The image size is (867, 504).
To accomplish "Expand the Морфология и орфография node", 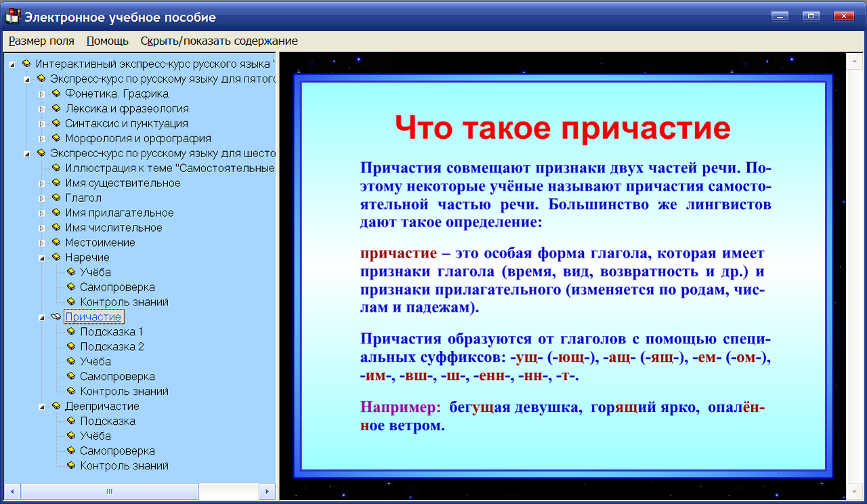I will 42,138.
